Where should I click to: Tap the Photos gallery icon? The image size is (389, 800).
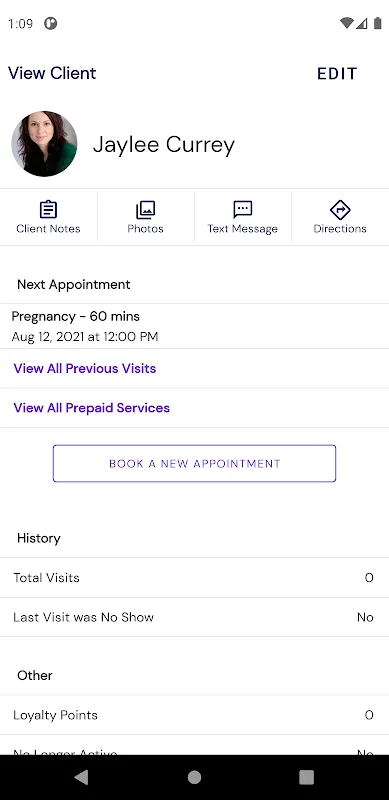point(145,210)
